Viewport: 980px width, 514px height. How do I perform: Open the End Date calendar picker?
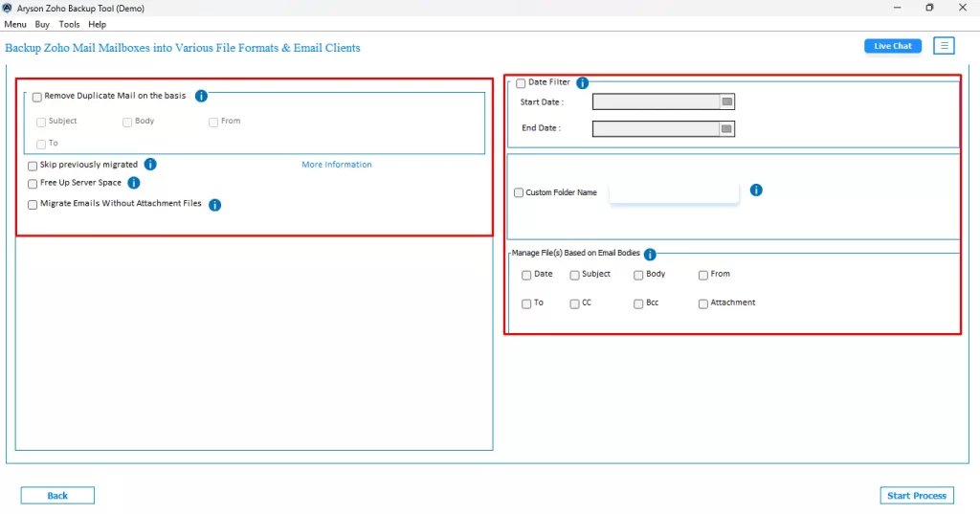[x=726, y=129]
